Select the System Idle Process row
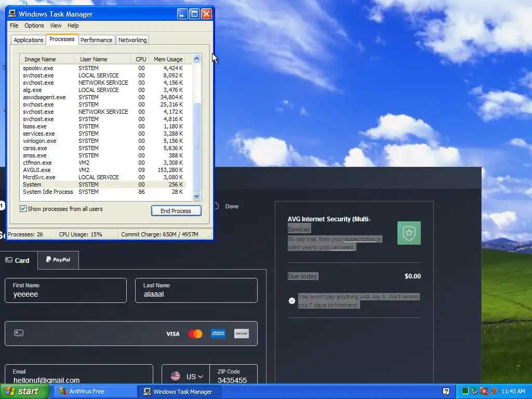Viewport: 532px width, 399px height. [103, 192]
